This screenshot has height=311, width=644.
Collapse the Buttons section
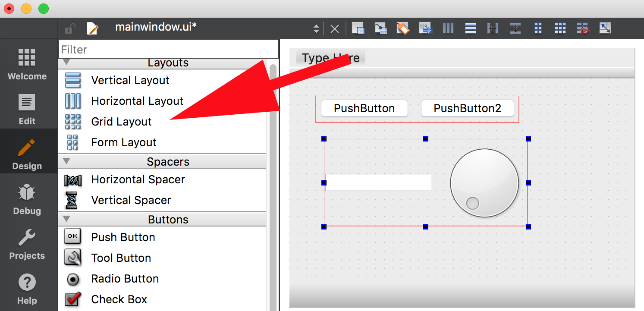pos(66,219)
